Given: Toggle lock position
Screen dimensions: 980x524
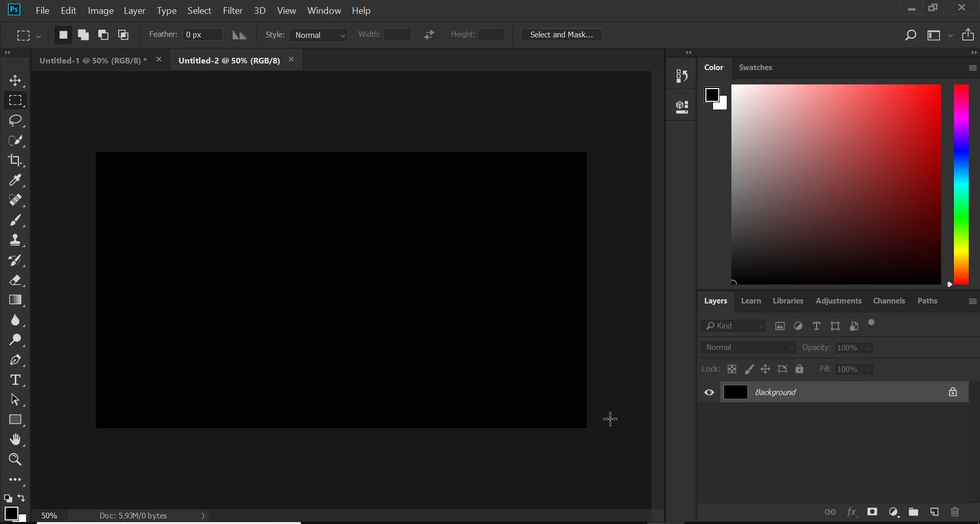Looking at the screenshot, I should [766, 369].
